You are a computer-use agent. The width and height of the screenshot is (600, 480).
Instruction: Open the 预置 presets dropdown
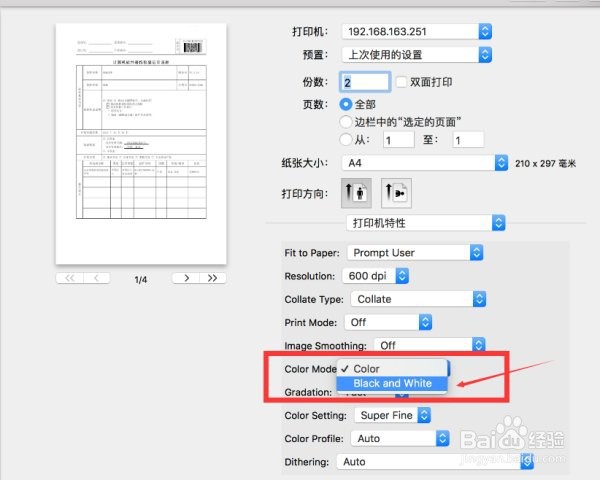(416, 55)
